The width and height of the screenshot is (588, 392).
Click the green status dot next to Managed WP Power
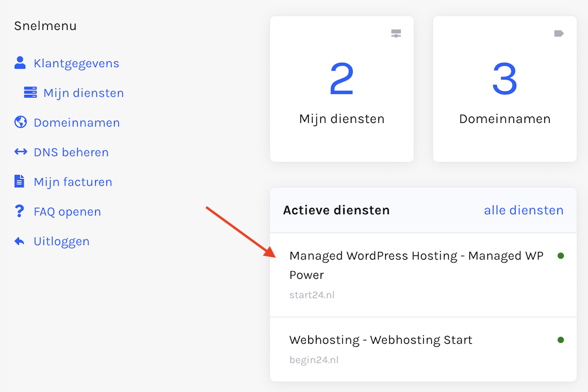pos(562,256)
